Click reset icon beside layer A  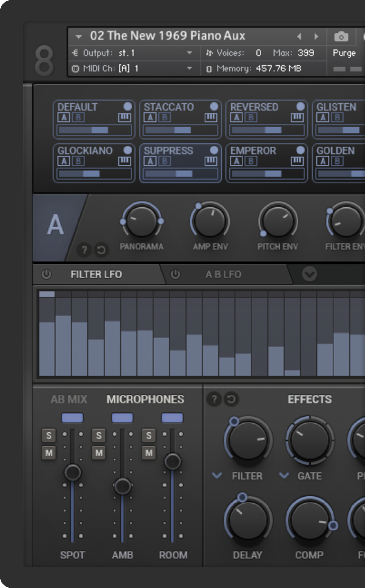point(101,250)
